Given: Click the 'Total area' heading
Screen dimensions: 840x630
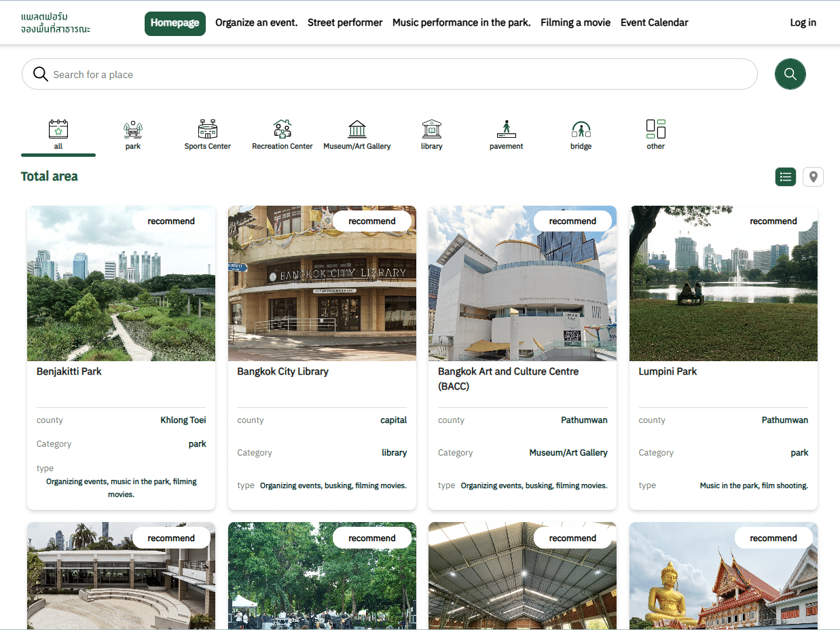Looking at the screenshot, I should [x=50, y=177].
